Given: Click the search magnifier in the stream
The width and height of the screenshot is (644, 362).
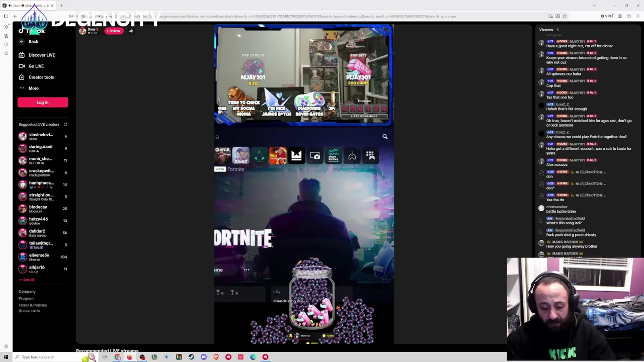Looking at the screenshot, I should coord(385,137).
